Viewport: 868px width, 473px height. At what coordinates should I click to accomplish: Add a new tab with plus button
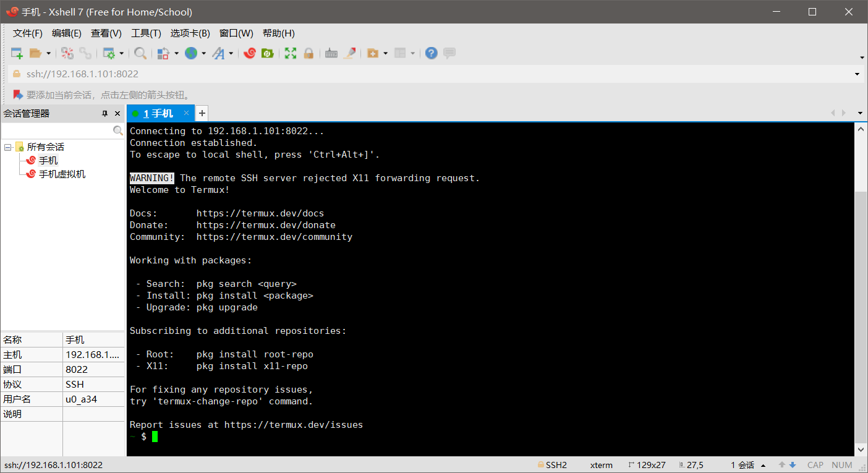tap(202, 113)
